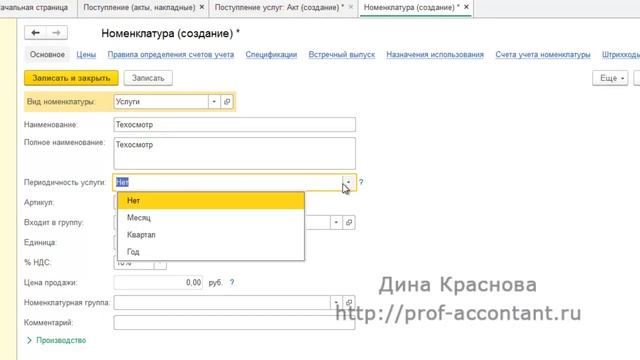Go back with the left arrow button
This screenshot has width=640, height=360.
36,33
